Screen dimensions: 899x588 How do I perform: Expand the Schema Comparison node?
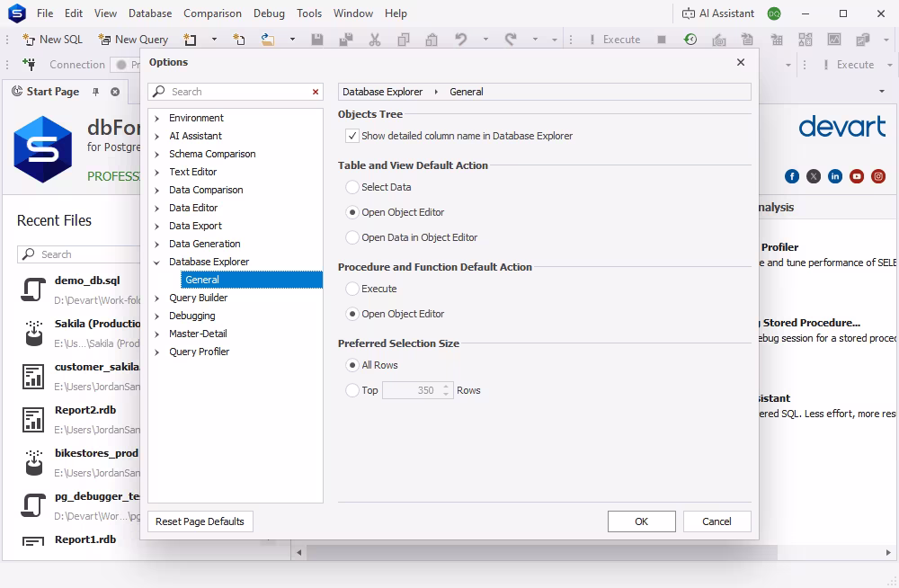coord(157,155)
